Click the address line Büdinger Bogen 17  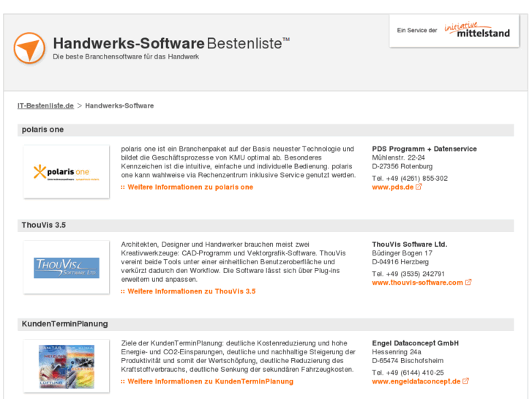(402, 253)
